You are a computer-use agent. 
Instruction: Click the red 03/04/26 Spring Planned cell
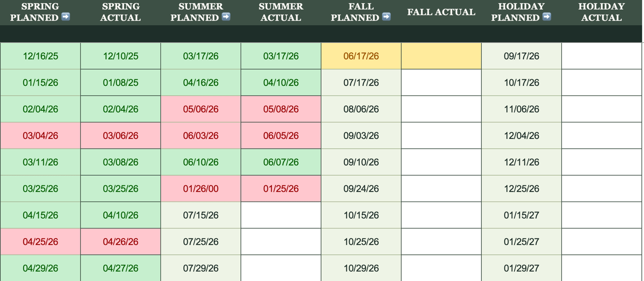(x=40, y=136)
